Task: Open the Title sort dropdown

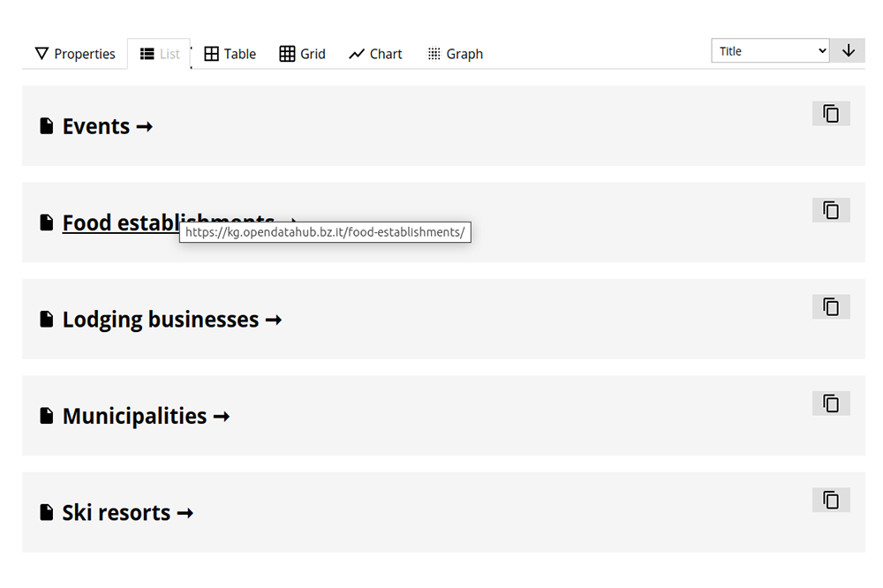Action: [x=770, y=50]
